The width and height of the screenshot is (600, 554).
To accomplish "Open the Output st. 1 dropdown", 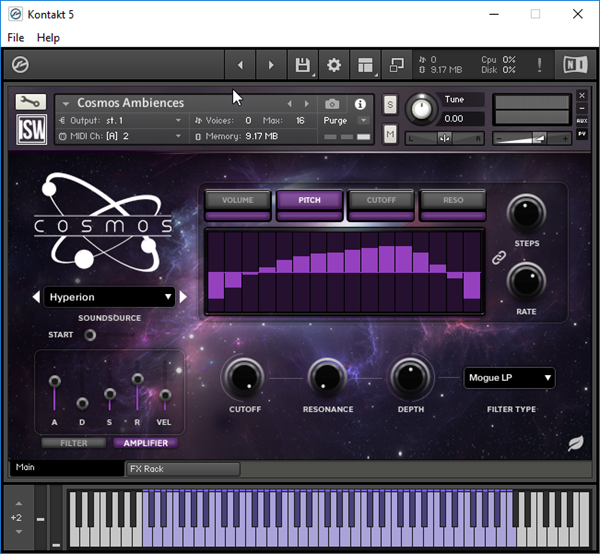I will [121, 121].
